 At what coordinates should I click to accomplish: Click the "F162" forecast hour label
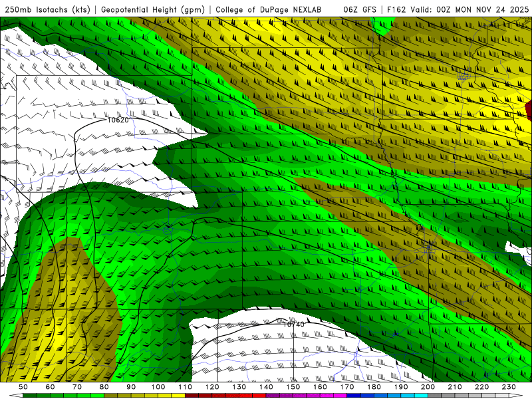click(396, 10)
